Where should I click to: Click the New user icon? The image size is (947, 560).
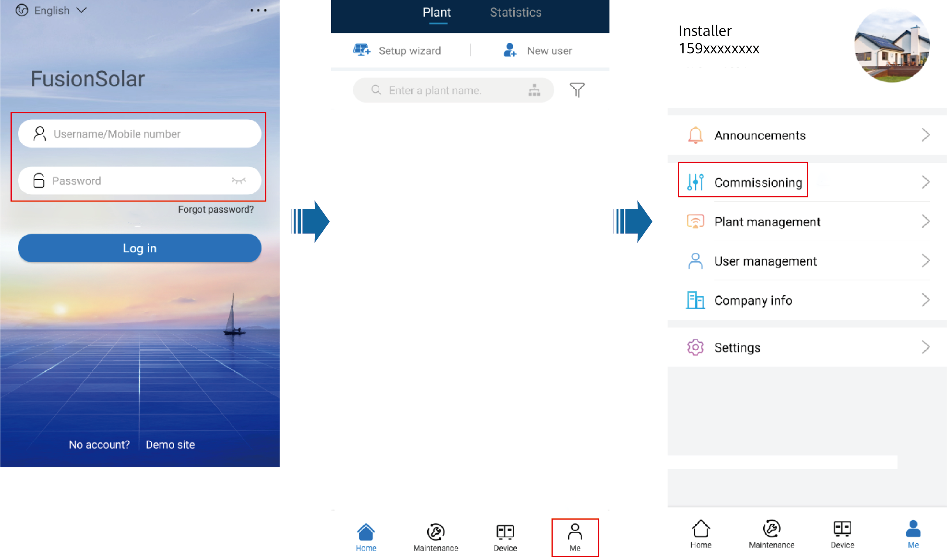pos(510,50)
